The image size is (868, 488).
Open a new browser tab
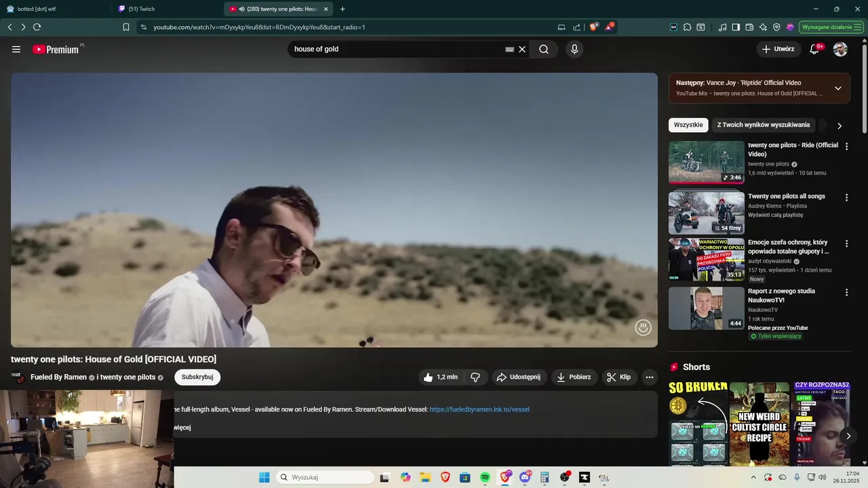342,9
